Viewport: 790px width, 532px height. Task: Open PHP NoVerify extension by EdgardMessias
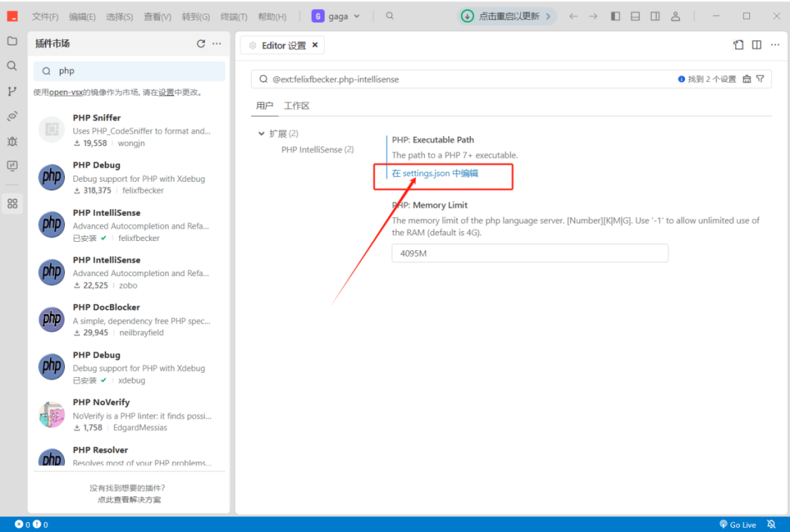(x=129, y=415)
